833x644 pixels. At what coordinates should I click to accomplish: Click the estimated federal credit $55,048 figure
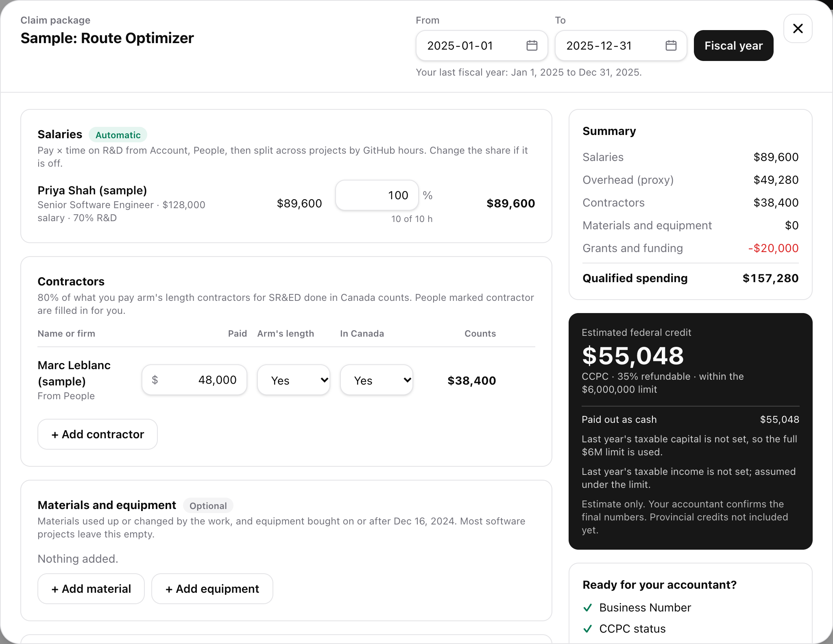pyautogui.click(x=633, y=356)
